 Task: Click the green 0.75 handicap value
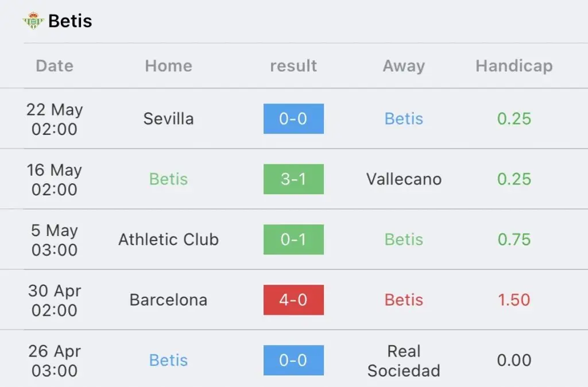click(514, 239)
